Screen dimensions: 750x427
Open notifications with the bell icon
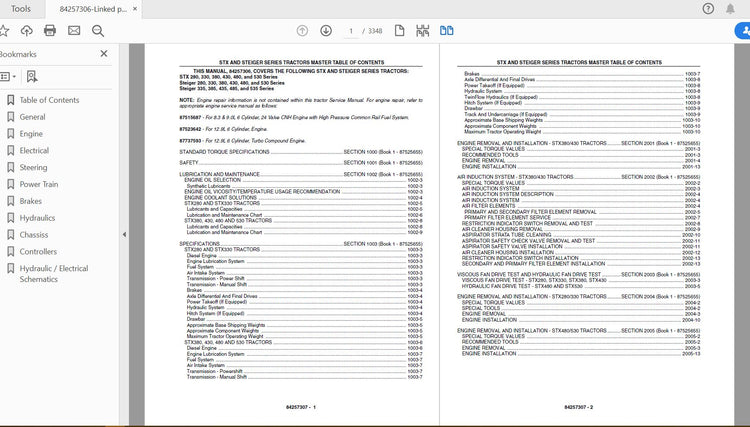730,9
